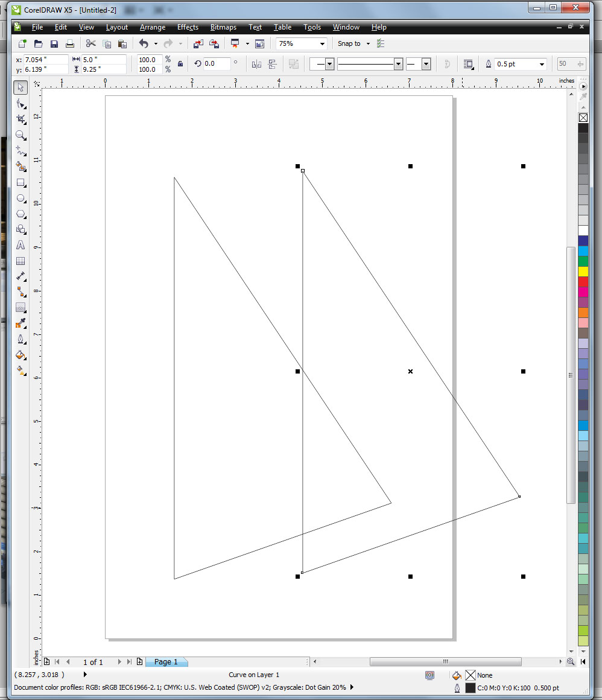
Task: Pick the red color swatch
Action: (583, 282)
